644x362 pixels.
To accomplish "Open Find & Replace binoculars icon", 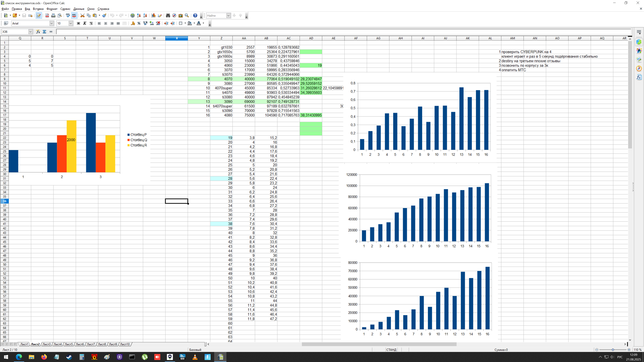I will pyautogui.click(x=168, y=15).
